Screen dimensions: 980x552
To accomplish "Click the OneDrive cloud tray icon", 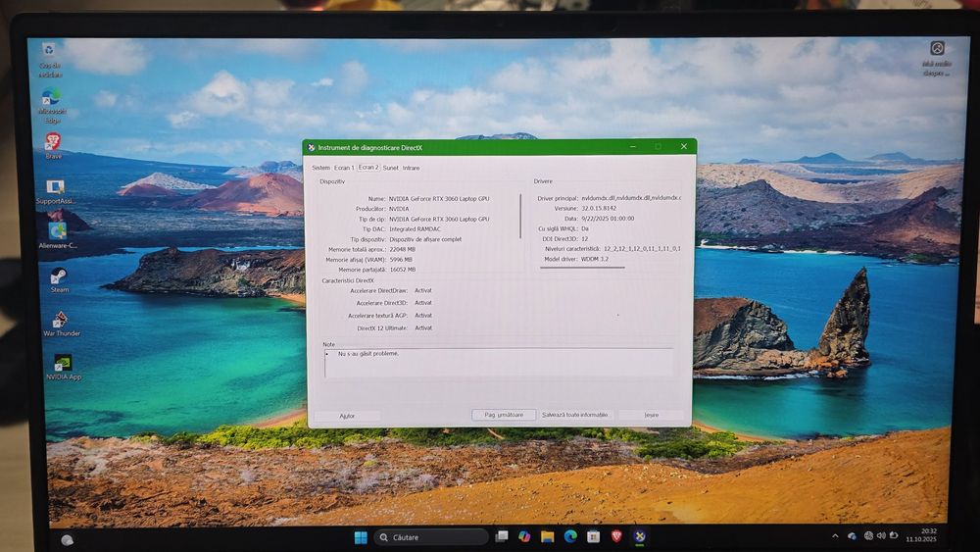I will pyautogui.click(x=852, y=535).
